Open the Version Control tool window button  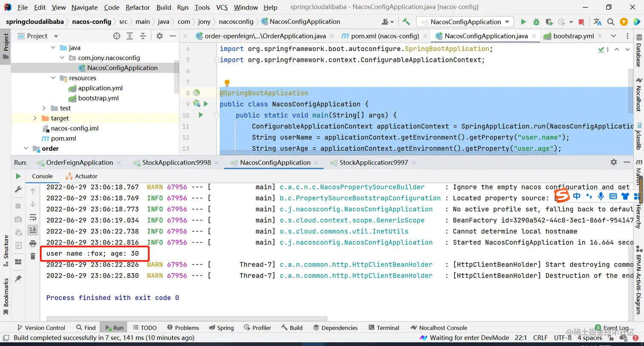coord(41,328)
